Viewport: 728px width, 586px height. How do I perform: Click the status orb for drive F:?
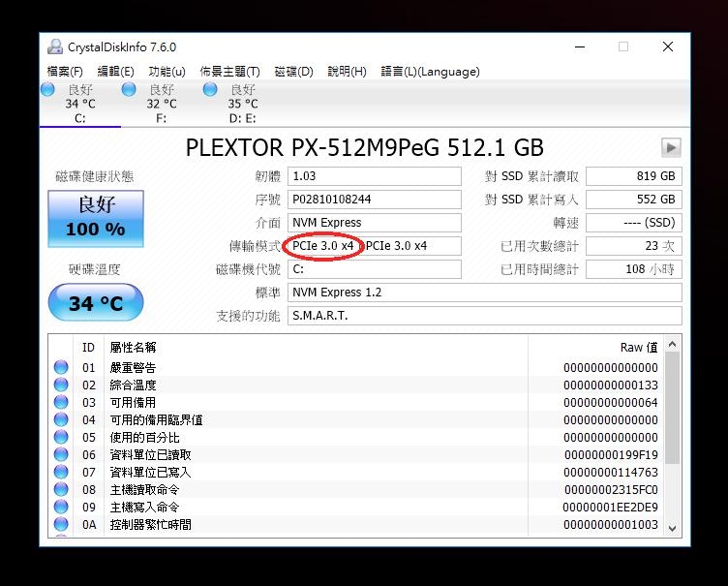(129, 89)
